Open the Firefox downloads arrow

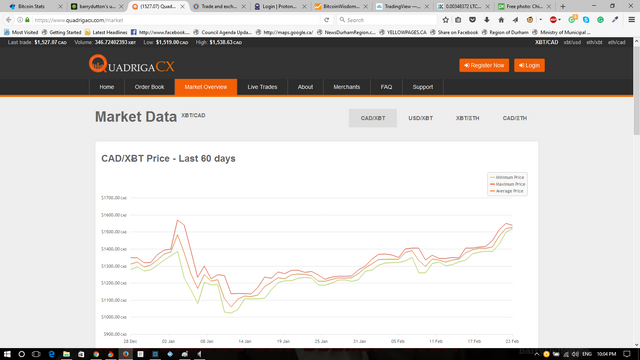(487, 20)
